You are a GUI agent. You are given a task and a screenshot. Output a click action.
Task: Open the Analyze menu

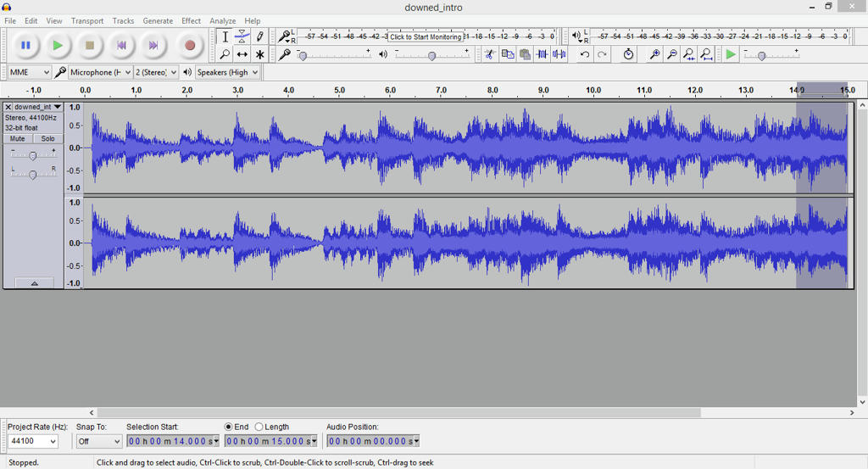[x=223, y=20]
